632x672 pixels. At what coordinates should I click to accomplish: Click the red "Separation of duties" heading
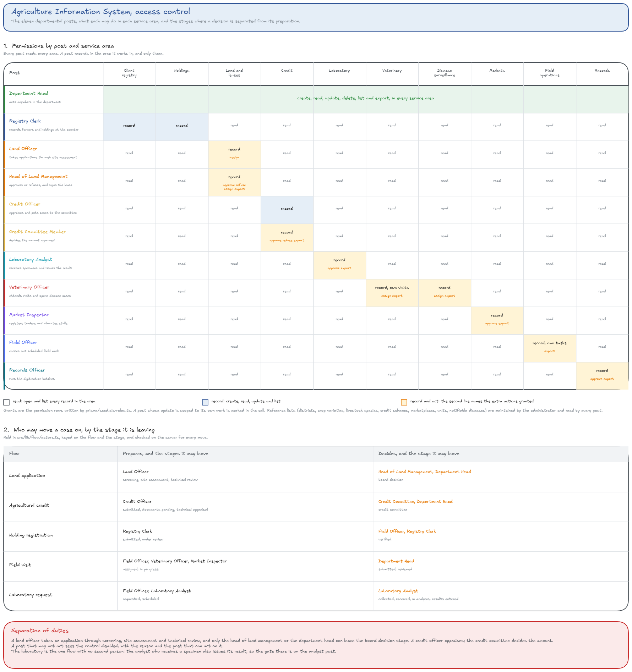click(x=40, y=631)
